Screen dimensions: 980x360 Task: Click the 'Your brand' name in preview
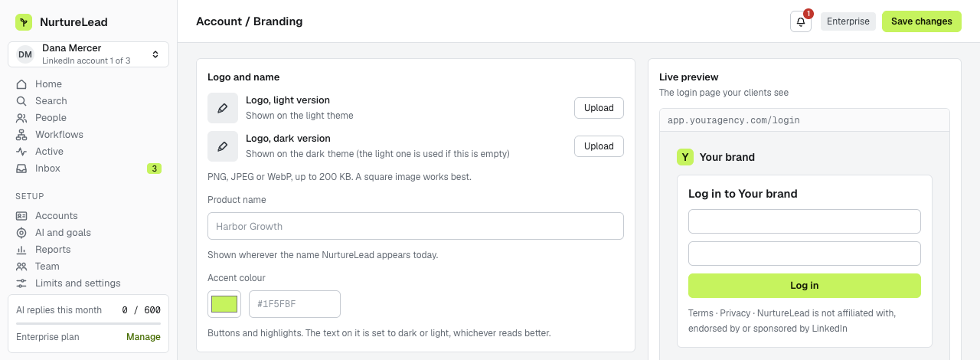(727, 157)
